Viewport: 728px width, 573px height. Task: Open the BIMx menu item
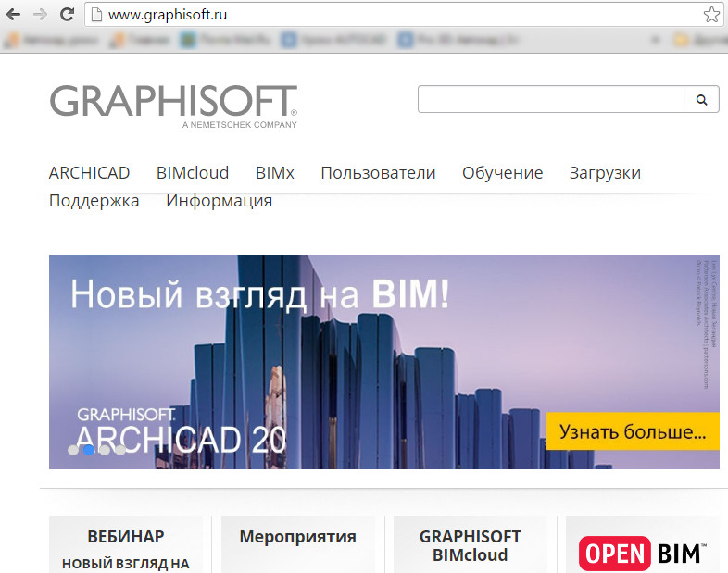275,173
